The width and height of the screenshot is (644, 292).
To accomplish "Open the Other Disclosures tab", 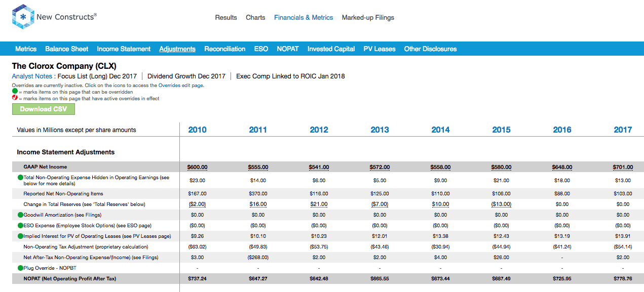I will pyautogui.click(x=430, y=49).
